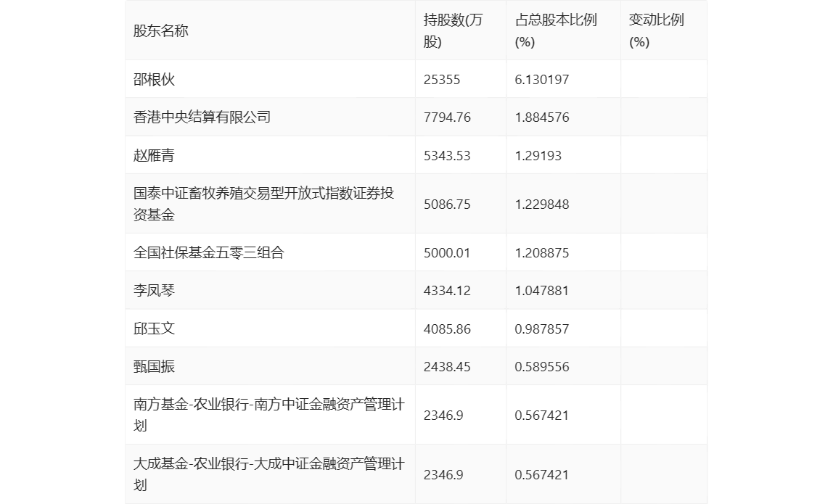Select the value 5086.75
The height and width of the screenshot is (504, 833).
coord(447,205)
